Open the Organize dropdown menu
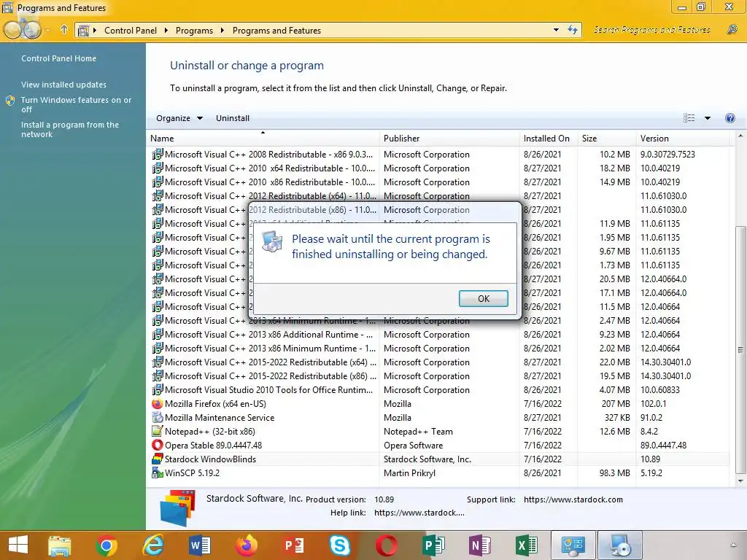 click(x=179, y=118)
